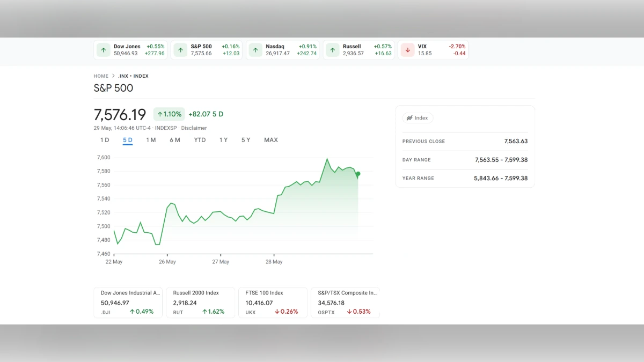Open Dow Jones Industrial Average comparison card
The image size is (644, 362).
(x=128, y=302)
